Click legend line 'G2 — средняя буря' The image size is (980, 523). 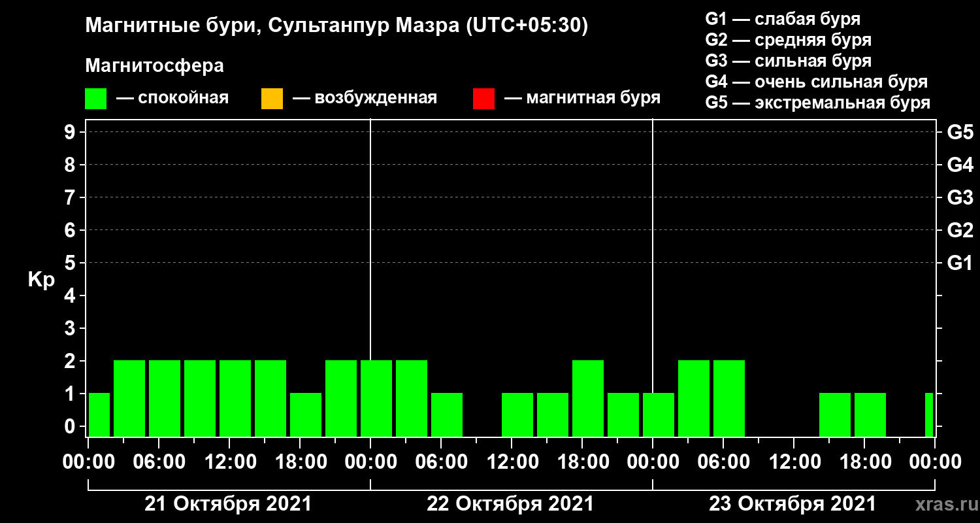click(x=789, y=40)
